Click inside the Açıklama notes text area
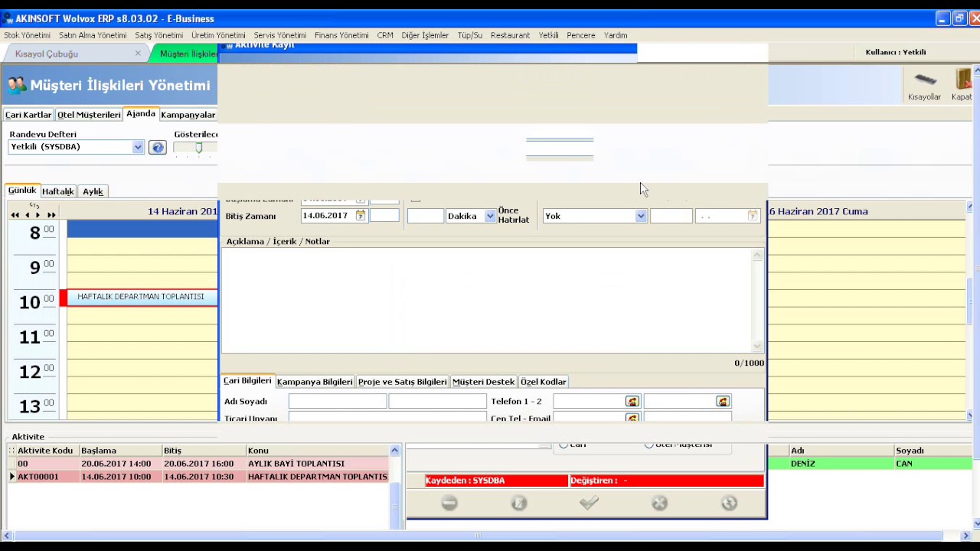Screen dimensions: 980x551 [487, 300]
